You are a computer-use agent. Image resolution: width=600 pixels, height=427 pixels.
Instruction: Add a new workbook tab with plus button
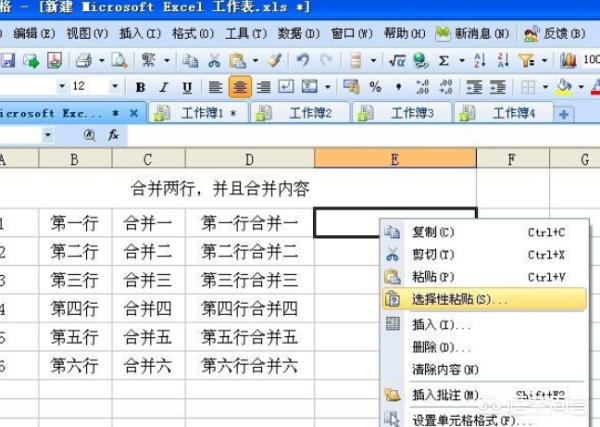click(x=564, y=114)
